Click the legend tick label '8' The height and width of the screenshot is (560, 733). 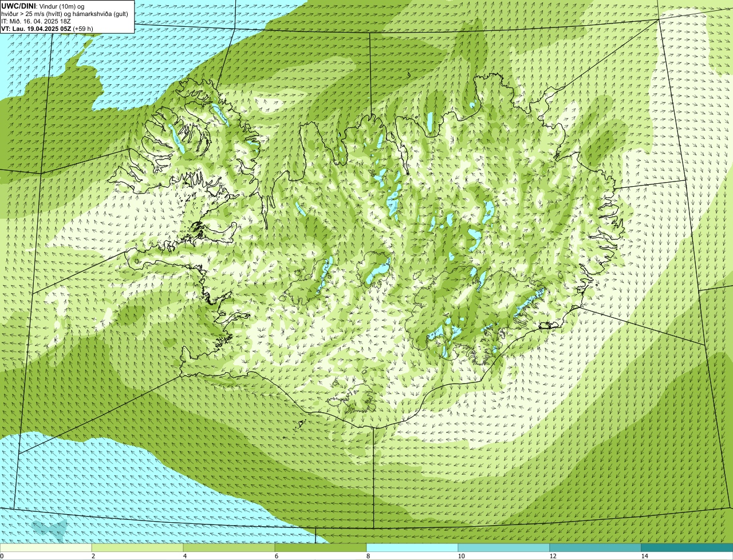[368, 556]
